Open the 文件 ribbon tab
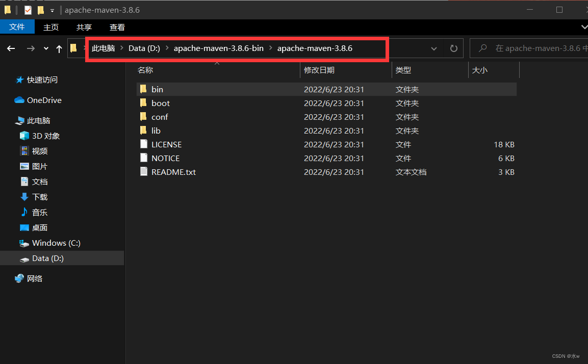The width and height of the screenshot is (588, 364). [17, 27]
